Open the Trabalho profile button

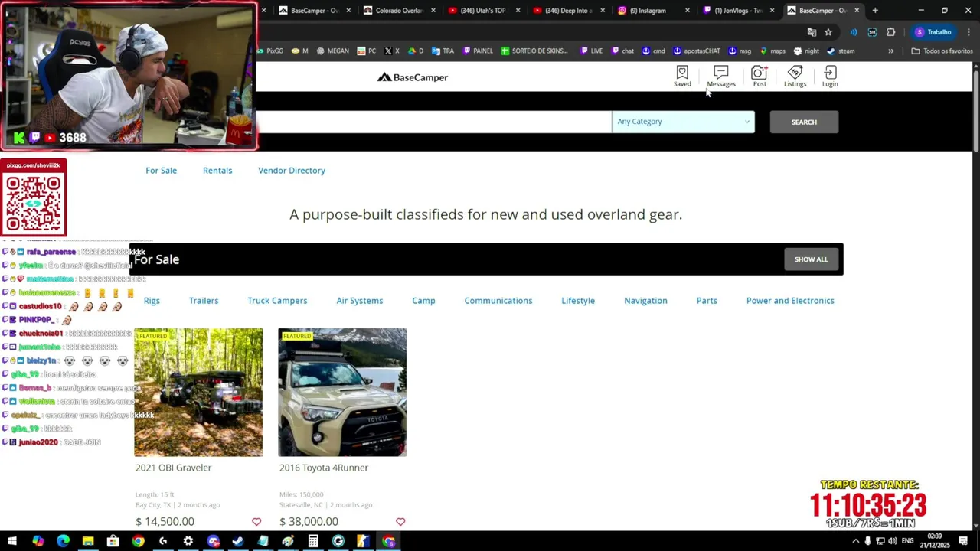(933, 32)
